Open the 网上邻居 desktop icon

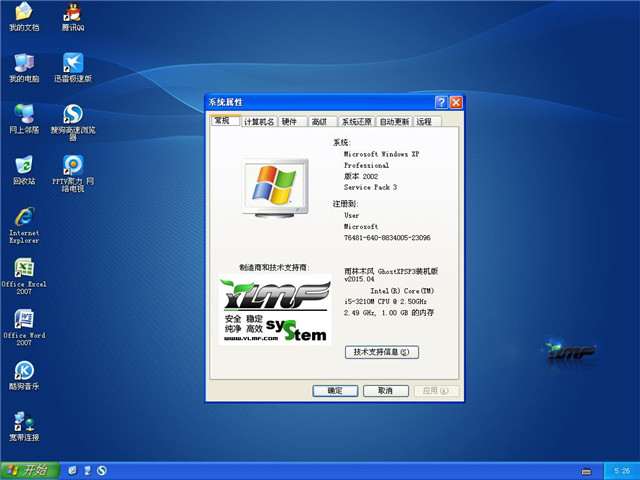(x=24, y=119)
